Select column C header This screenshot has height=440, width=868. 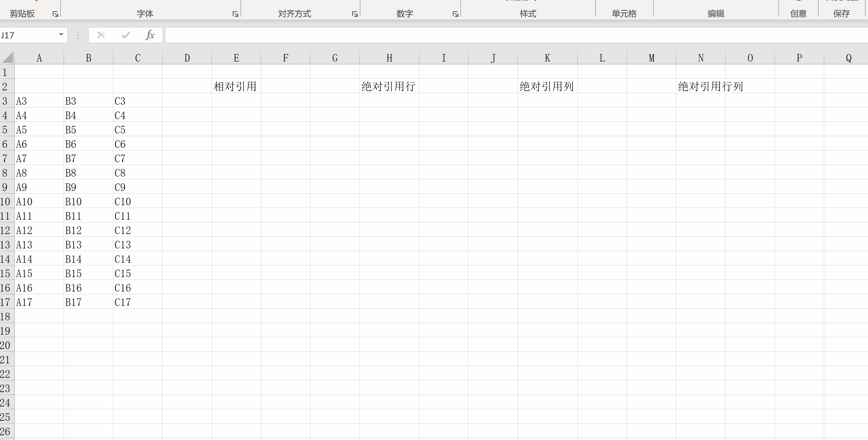[138, 58]
